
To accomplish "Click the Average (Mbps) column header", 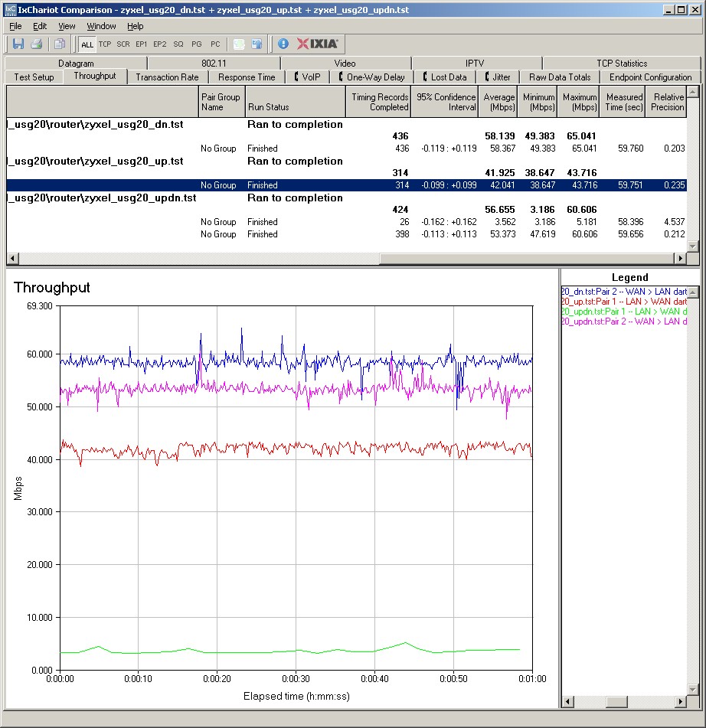I will tap(498, 102).
